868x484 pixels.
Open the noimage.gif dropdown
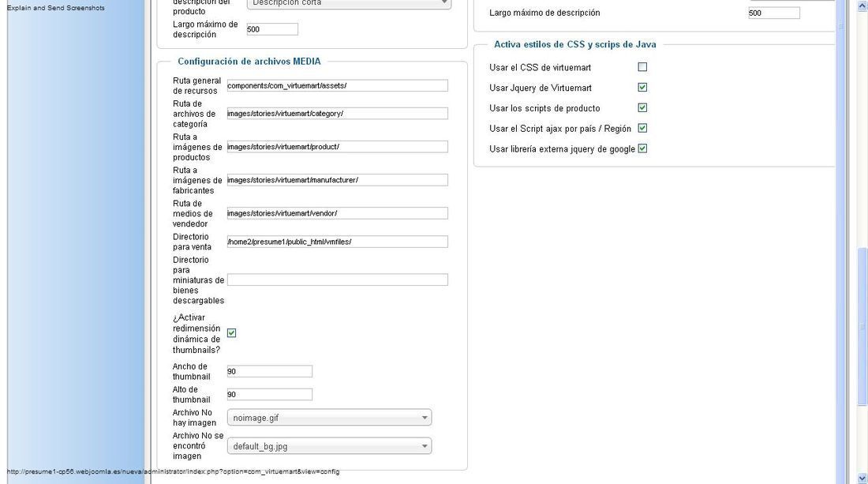[329, 418]
